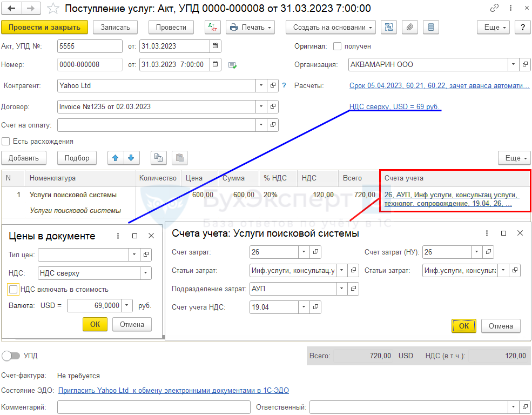Open calendar for Акт date field
532x415 pixels.
pos(215,46)
